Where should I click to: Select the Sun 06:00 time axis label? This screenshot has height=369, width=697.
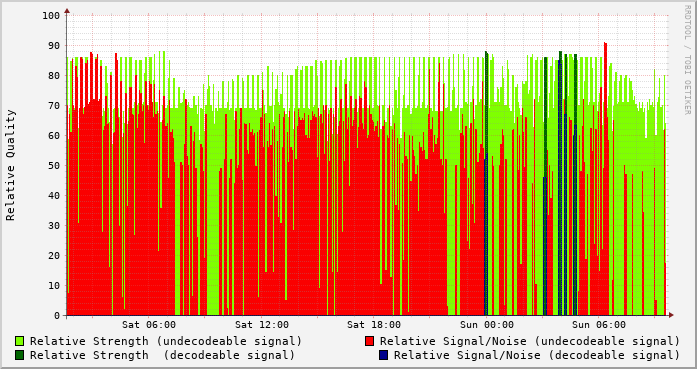(x=599, y=325)
